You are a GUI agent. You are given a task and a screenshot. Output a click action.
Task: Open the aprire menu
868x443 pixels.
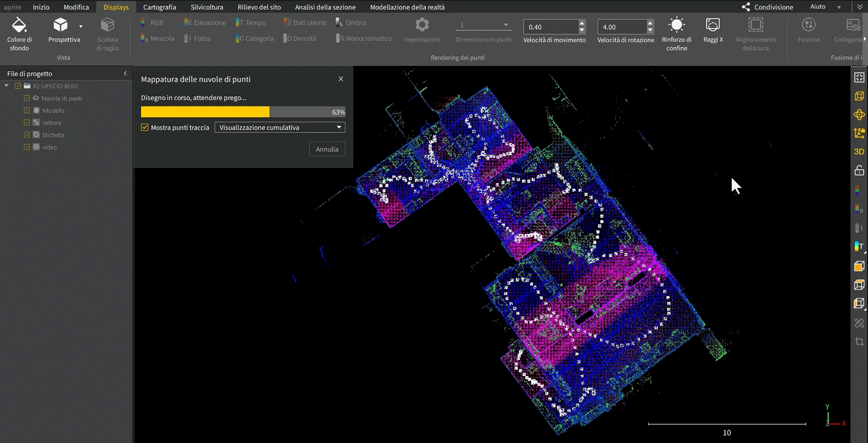12,7
